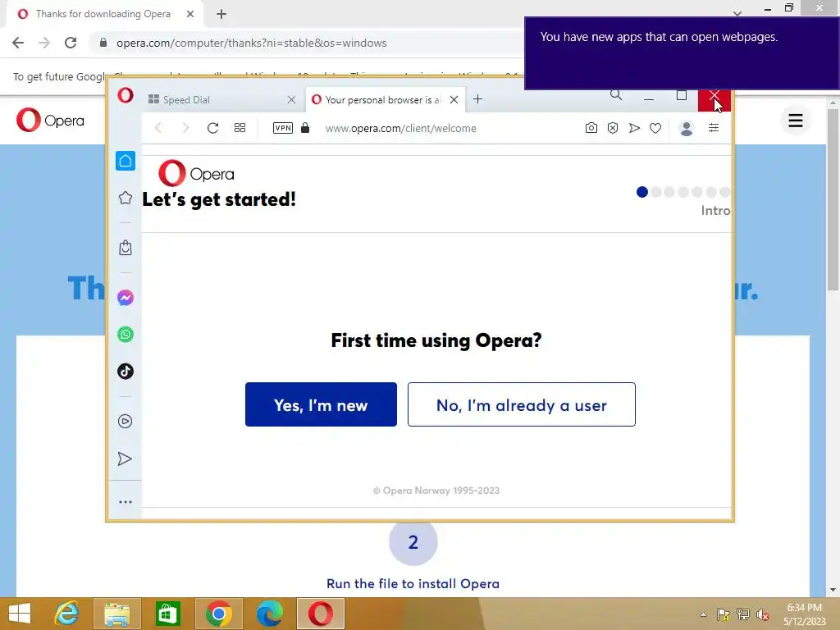Open a new tab in Opera
The width and height of the screenshot is (840, 630).
click(x=478, y=99)
